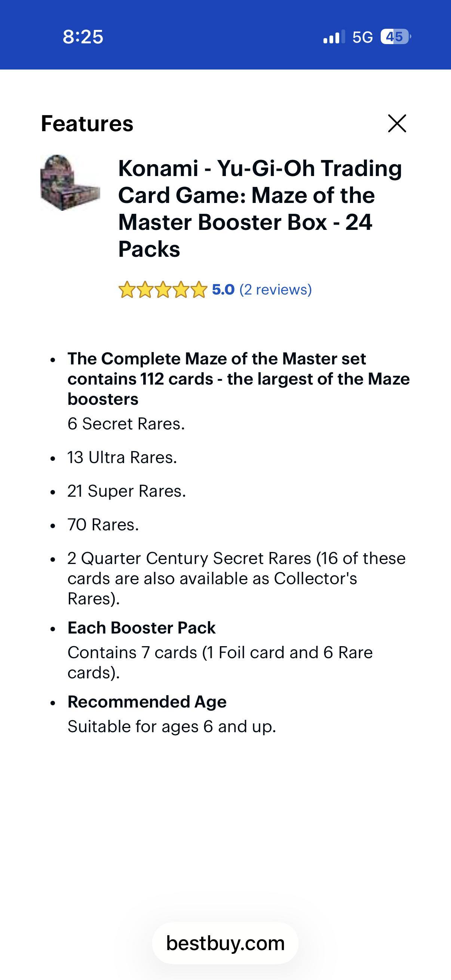Tap the "70 Rares." bullet
Viewport: 451px width, 980px height.
click(x=103, y=525)
